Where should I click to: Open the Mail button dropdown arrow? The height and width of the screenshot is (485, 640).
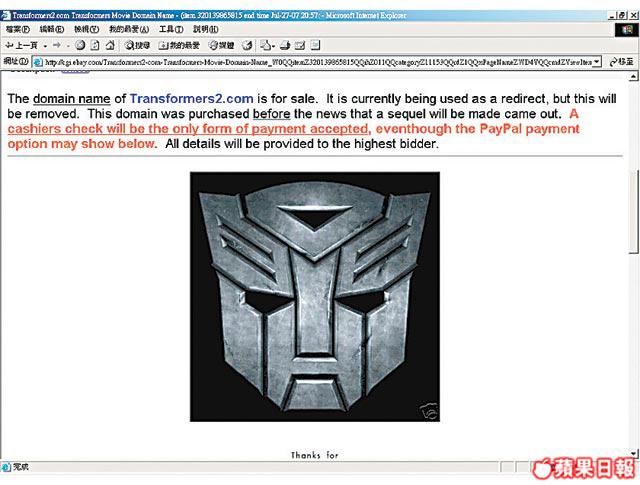[273, 46]
